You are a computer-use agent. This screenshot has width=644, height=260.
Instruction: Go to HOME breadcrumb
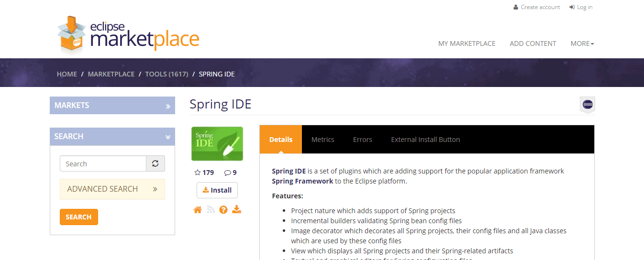pyautogui.click(x=67, y=74)
